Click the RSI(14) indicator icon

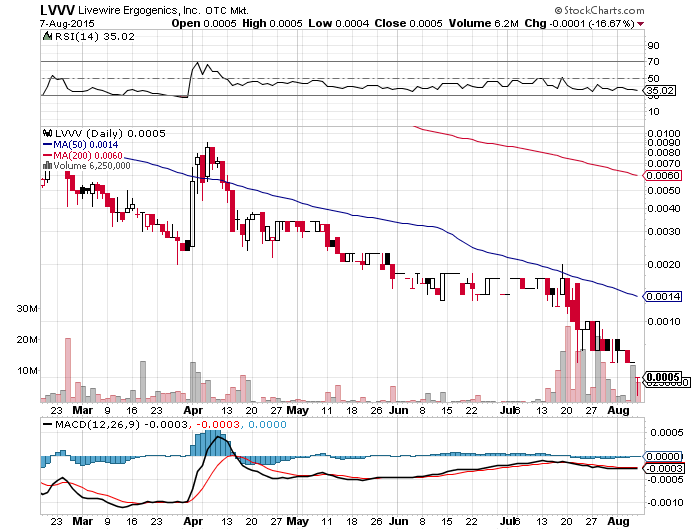pyautogui.click(x=47, y=36)
